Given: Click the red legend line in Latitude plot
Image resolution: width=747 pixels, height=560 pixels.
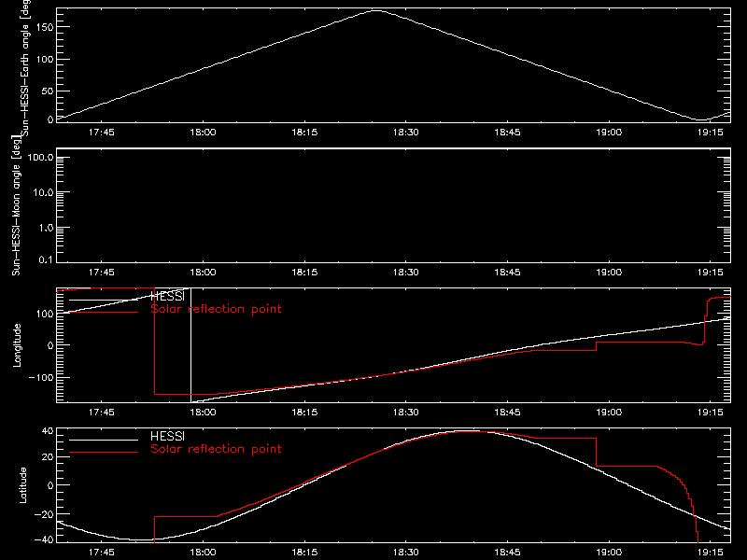Looking at the screenshot, I should click(104, 452).
